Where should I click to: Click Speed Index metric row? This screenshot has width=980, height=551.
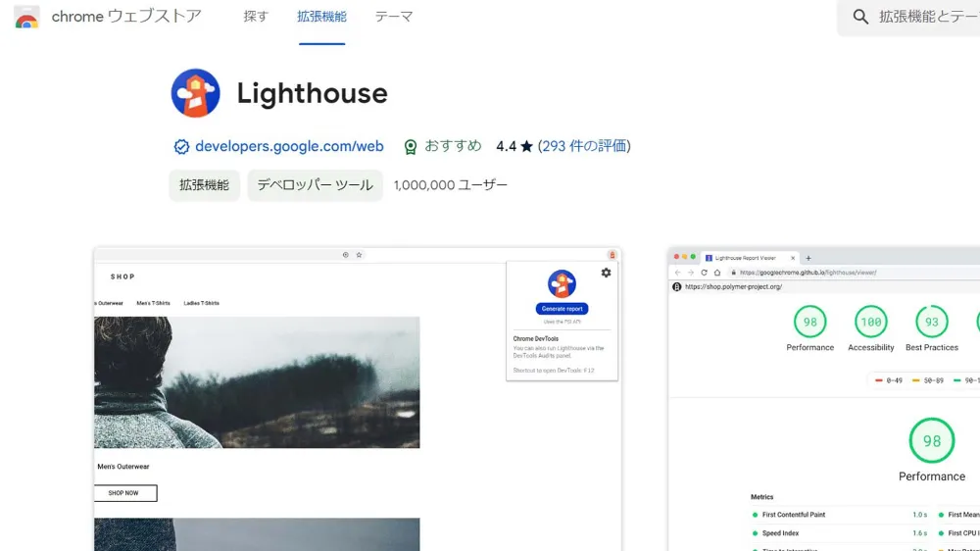point(840,533)
